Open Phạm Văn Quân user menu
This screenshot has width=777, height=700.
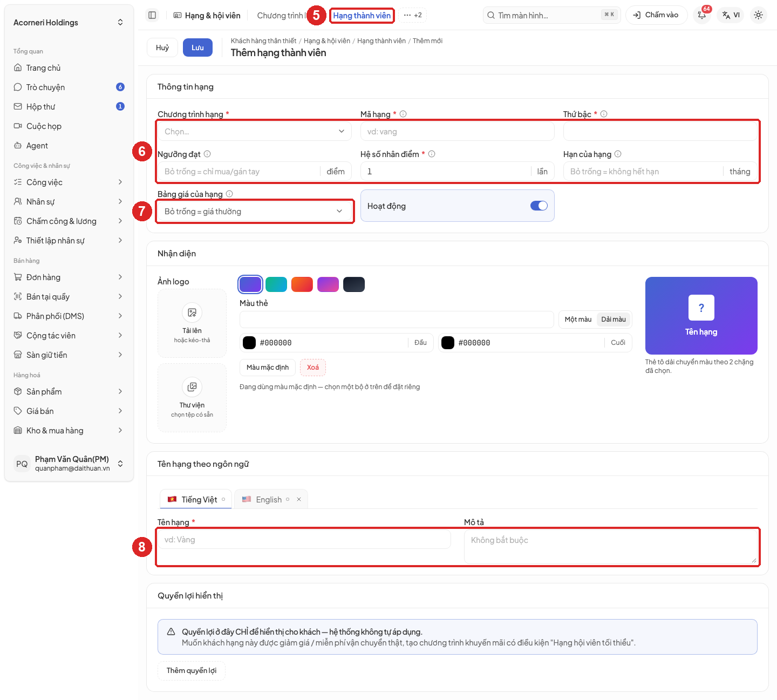(x=69, y=464)
